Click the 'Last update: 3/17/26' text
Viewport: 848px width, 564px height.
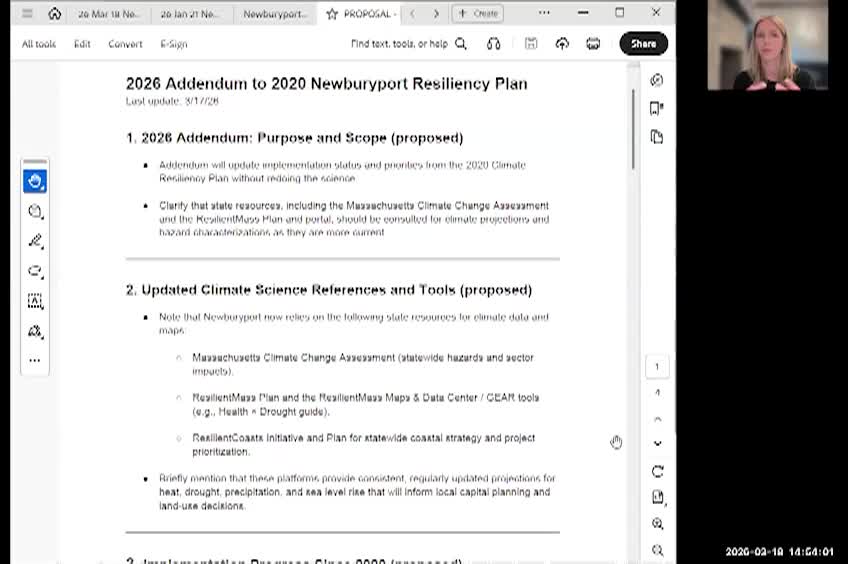pos(172,101)
